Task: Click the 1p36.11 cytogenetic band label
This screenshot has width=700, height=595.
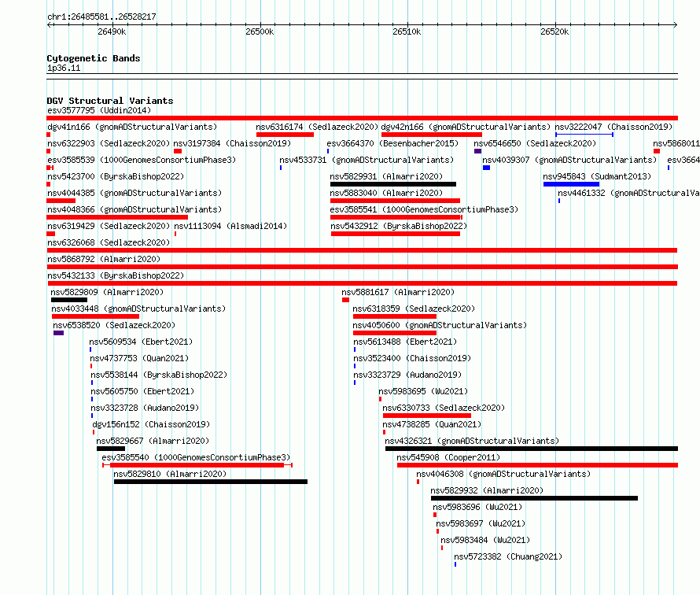Action: coord(64,68)
